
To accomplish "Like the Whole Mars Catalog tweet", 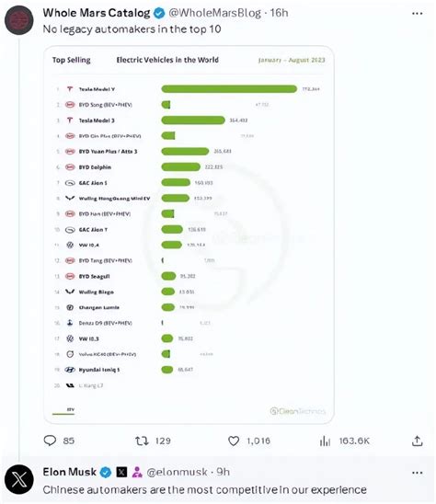I will 249,441.
